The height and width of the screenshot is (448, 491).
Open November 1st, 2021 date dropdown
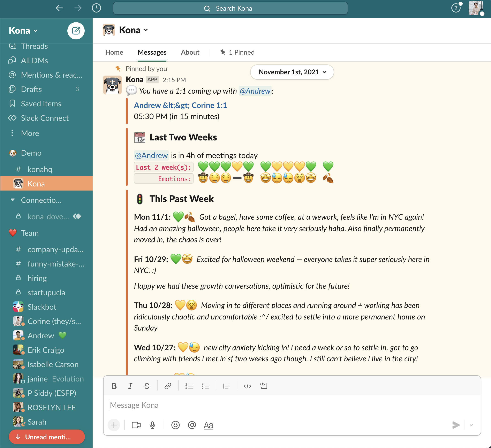coord(292,72)
